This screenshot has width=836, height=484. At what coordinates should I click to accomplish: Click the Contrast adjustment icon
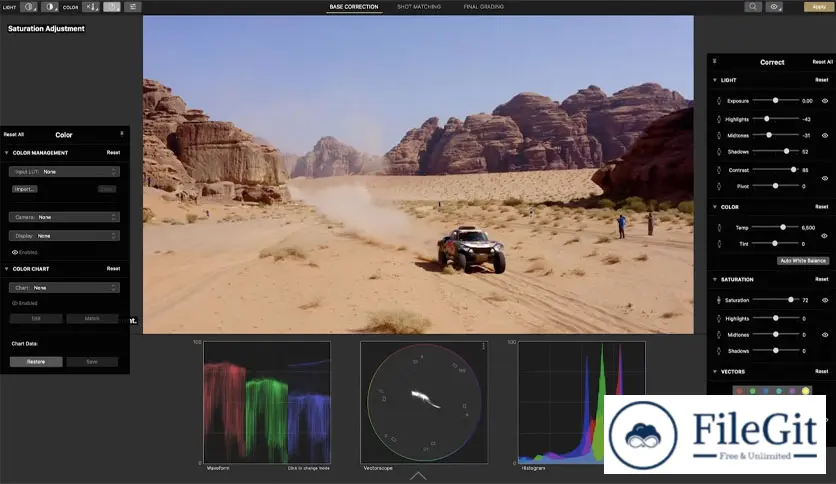pyautogui.click(x=719, y=170)
